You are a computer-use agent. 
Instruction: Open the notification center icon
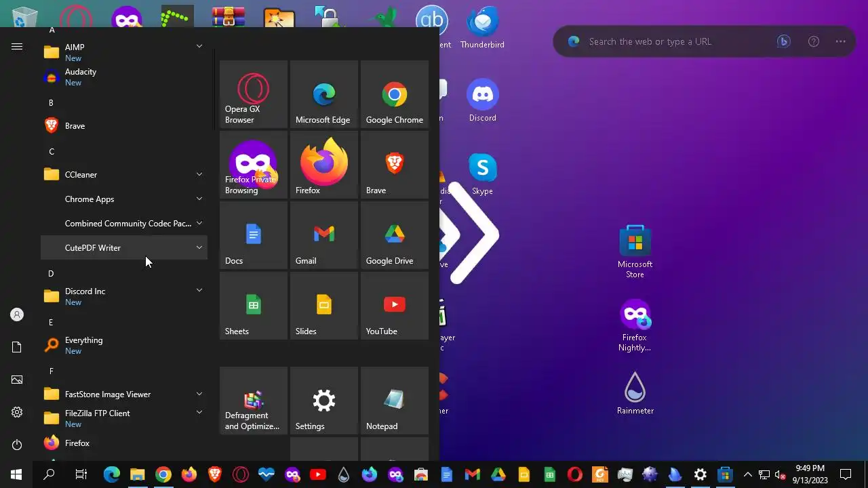point(846,474)
